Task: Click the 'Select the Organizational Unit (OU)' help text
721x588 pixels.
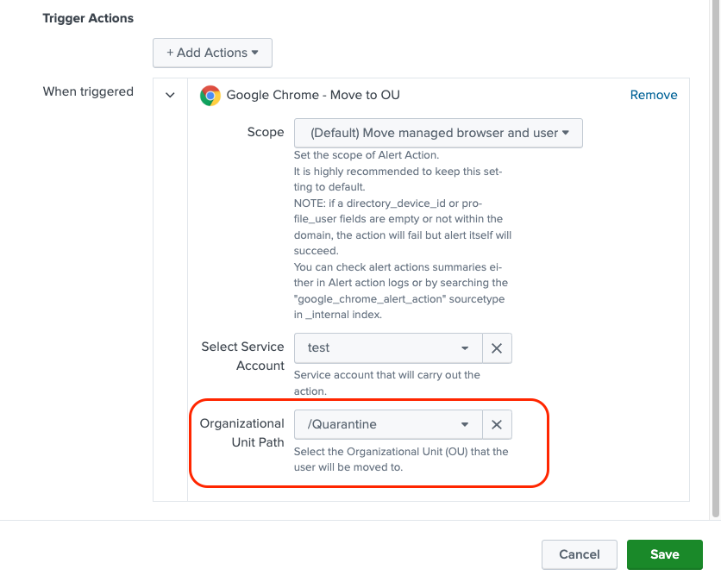Action: (401, 460)
